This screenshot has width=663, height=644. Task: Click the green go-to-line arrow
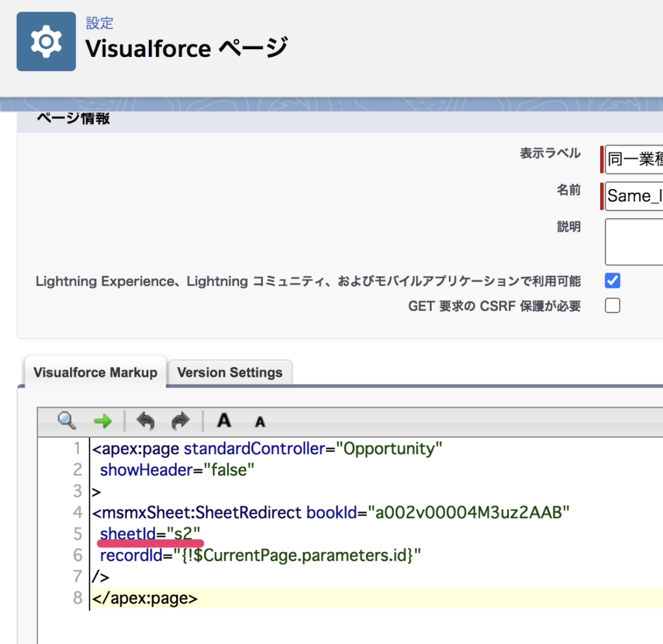click(x=102, y=421)
